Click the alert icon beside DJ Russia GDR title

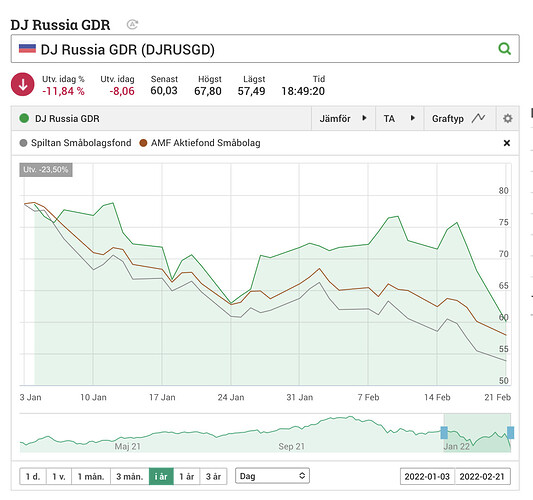tap(132, 24)
